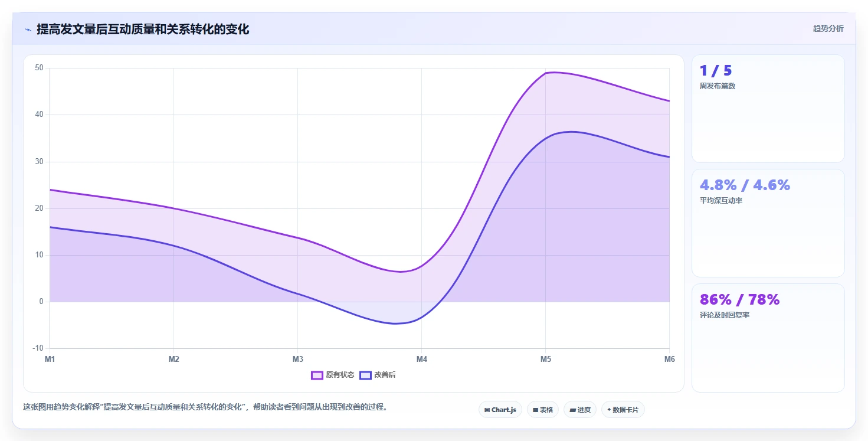This screenshot has height=441, width=868.
Task: Open the 周发布篇数 stat card
Action: click(768, 109)
